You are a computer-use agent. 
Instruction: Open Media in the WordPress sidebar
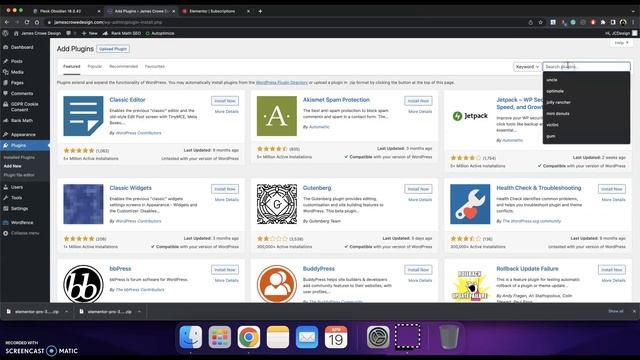(24, 72)
